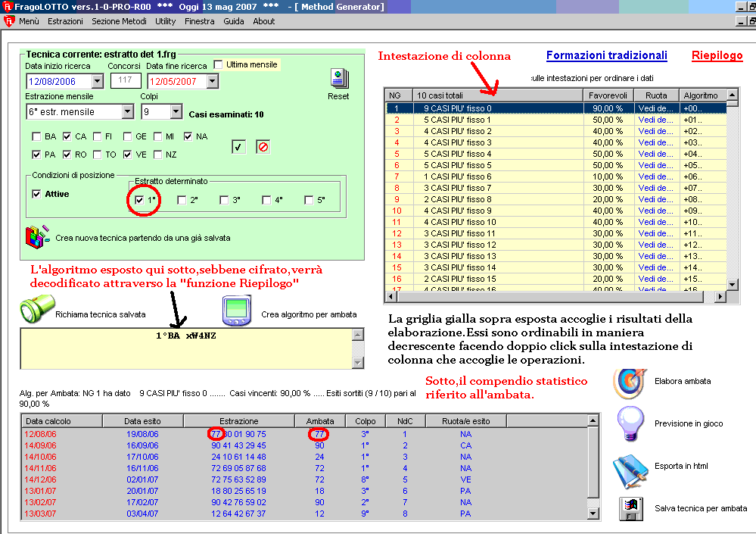The width and height of the screenshot is (756, 534).
Task: Open the Colpi dropdown
Action: click(x=176, y=112)
